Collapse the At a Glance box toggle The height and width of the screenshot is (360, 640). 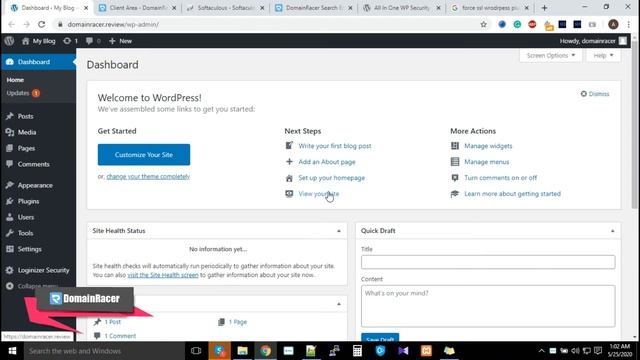tap(339, 304)
